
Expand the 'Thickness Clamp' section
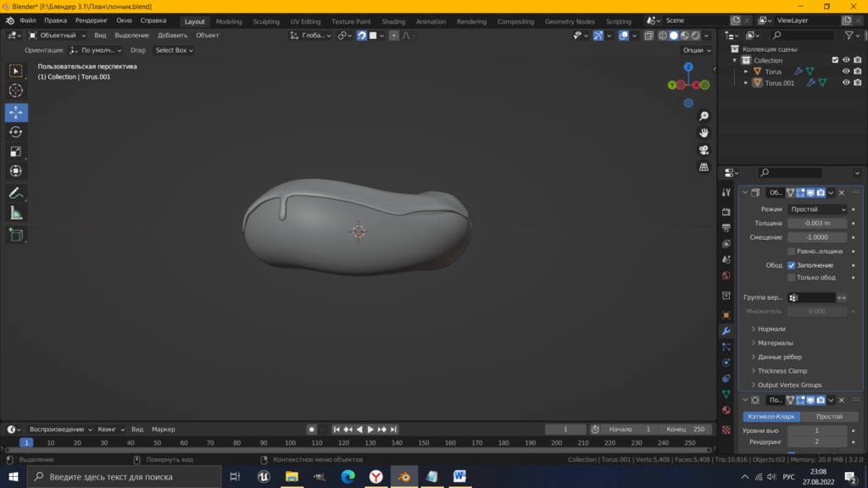(x=782, y=371)
